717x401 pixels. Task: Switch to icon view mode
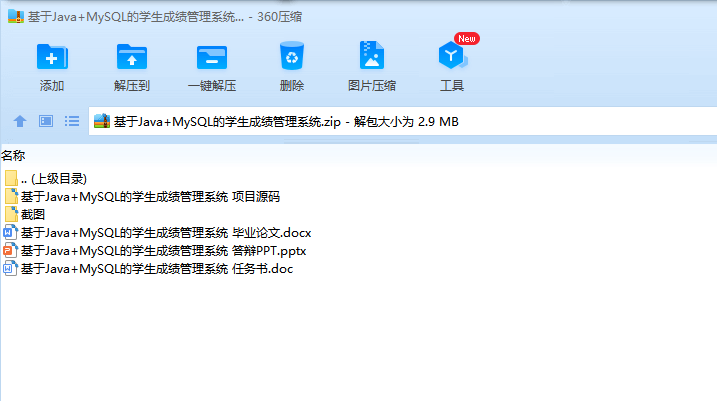(46, 121)
